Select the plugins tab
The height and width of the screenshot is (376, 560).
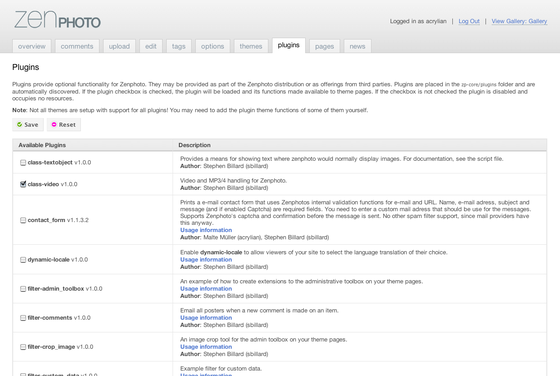tap(289, 45)
